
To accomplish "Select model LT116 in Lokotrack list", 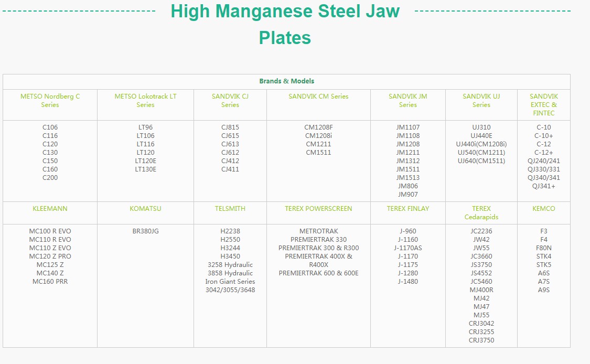I will (146, 144).
